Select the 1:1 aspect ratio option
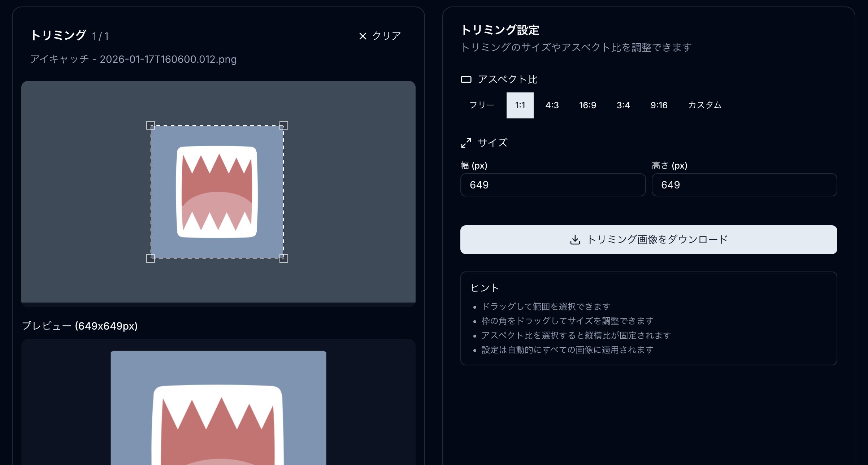Image resolution: width=868 pixels, height=465 pixels. pos(520,105)
